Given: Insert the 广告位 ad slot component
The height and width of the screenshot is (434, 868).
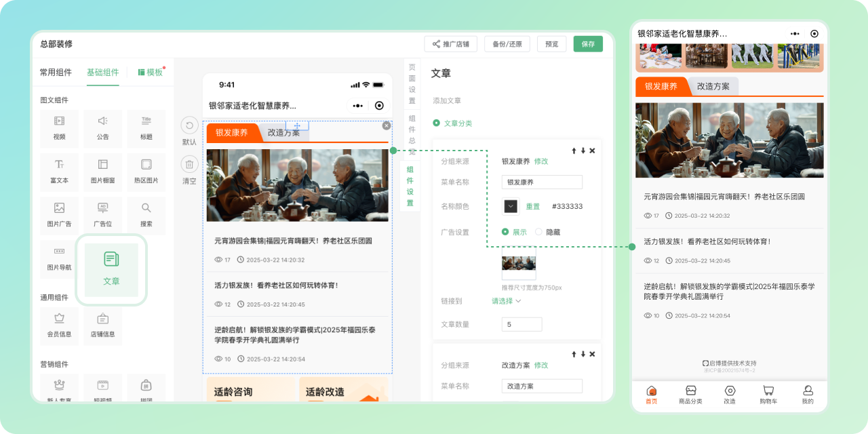Looking at the screenshot, I should point(102,216).
